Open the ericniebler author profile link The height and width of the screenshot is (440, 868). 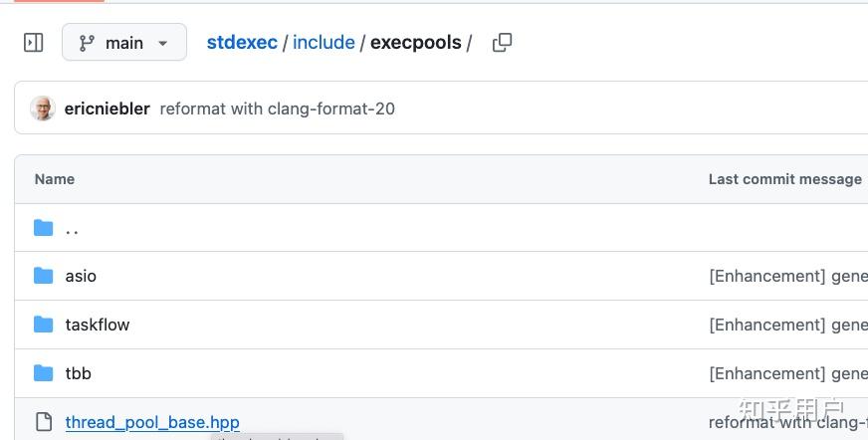(107, 109)
